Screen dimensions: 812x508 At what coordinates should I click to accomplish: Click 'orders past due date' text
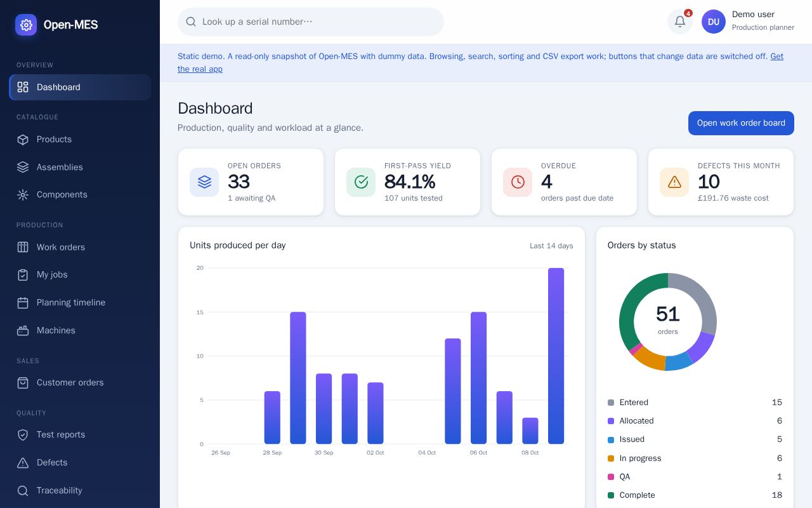577,198
